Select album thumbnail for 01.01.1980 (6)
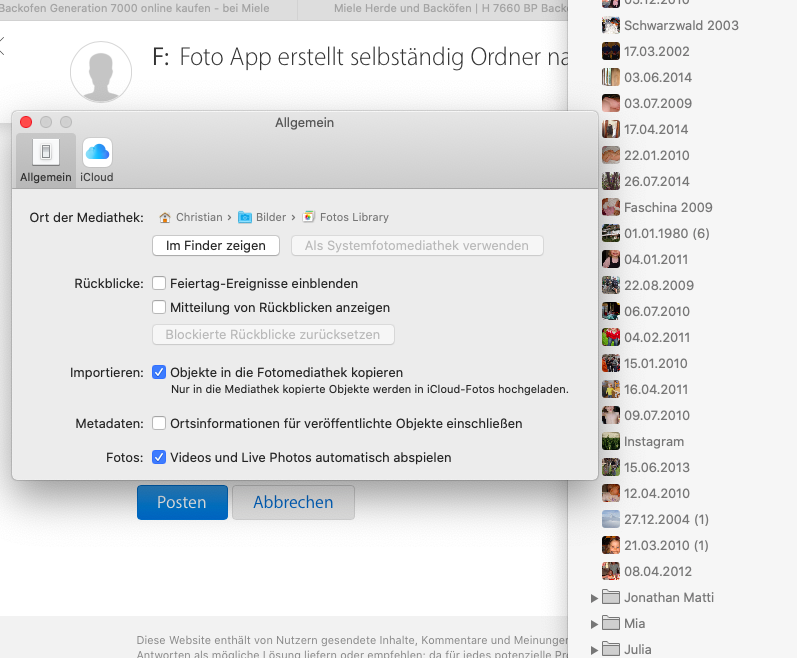 click(x=610, y=233)
